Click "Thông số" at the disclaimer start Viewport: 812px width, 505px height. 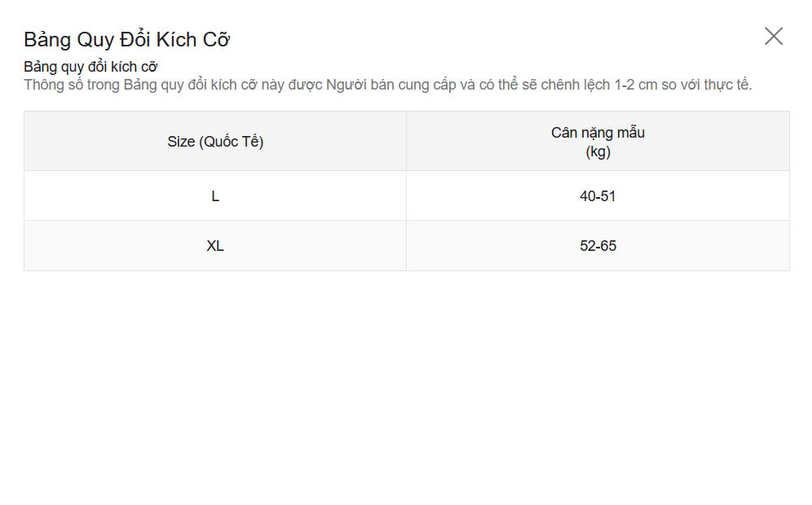click(53, 85)
